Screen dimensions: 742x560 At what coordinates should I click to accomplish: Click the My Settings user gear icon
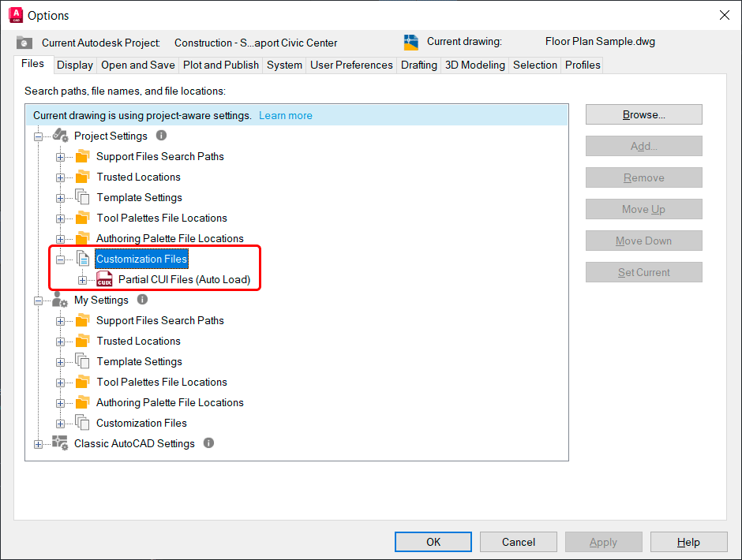tap(60, 300)
